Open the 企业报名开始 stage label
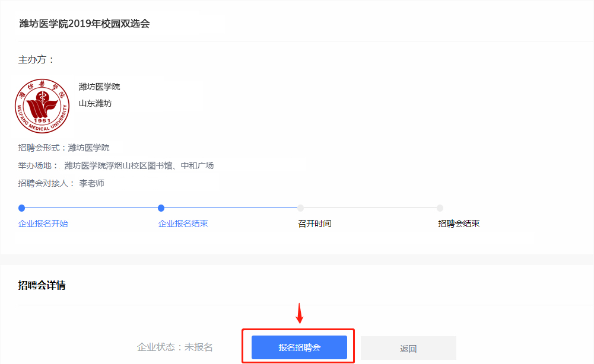 [x=43, y=224]
